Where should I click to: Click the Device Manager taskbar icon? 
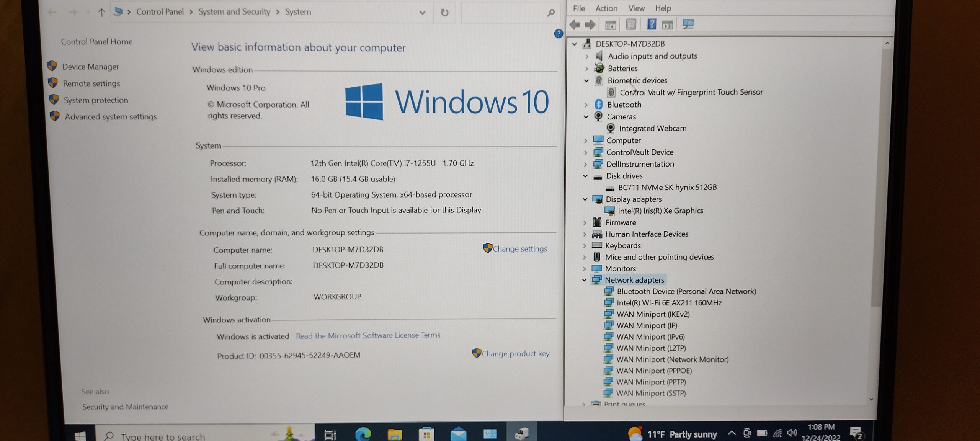tap(522, 433)
